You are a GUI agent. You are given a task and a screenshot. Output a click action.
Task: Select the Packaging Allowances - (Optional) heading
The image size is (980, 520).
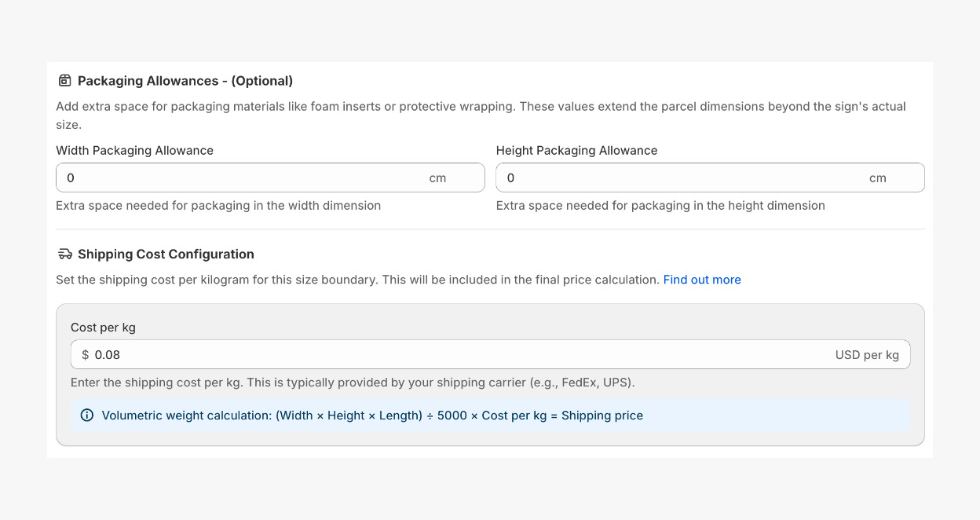point(185,81)
